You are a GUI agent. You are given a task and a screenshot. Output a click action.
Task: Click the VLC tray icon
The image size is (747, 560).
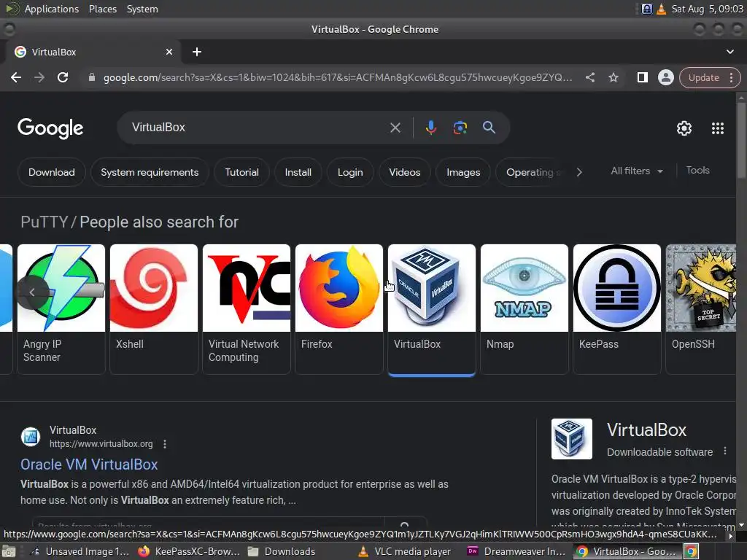coord(661,9)
